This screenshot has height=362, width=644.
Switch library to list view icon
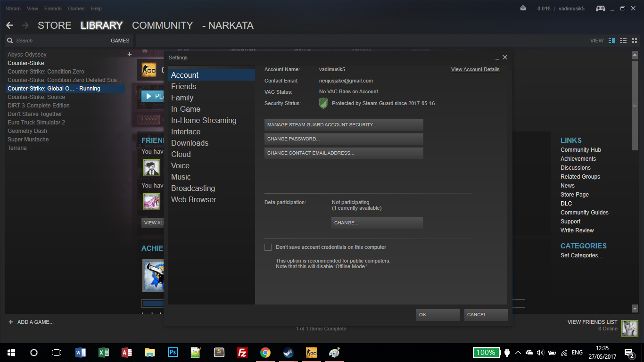coord(623,41)
